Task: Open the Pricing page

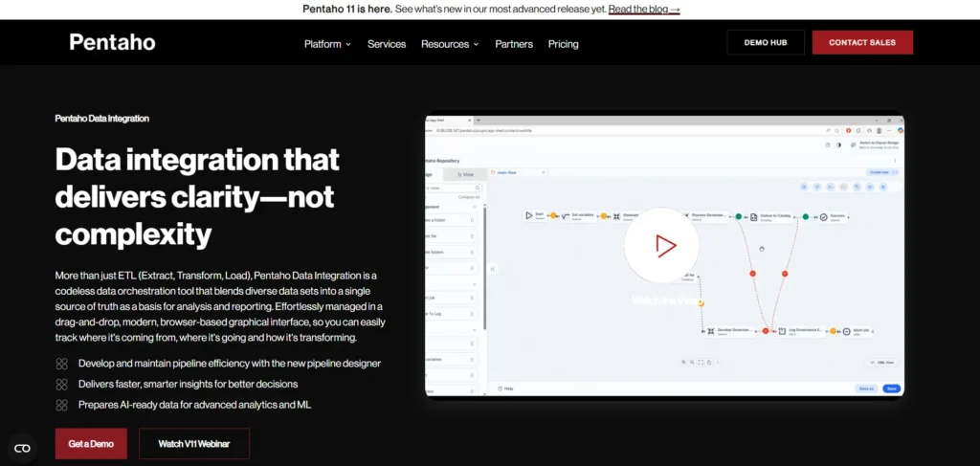Action: point(563,44)
